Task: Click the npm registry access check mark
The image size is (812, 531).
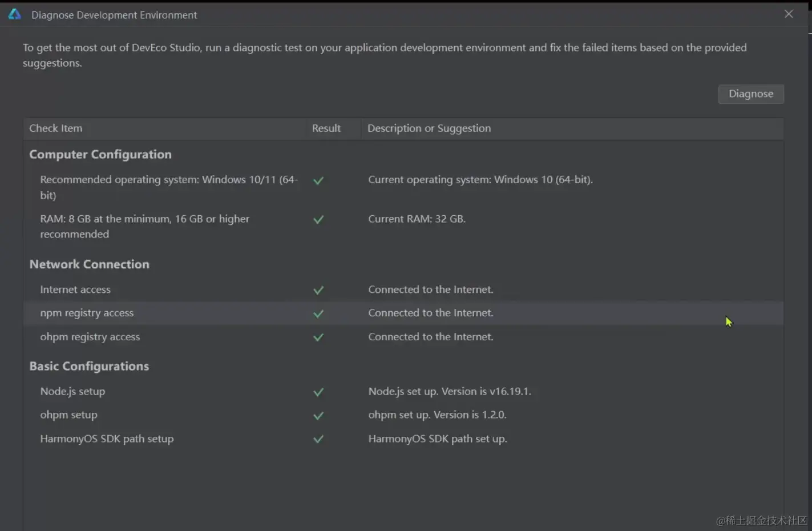Action: click(318, 313)
